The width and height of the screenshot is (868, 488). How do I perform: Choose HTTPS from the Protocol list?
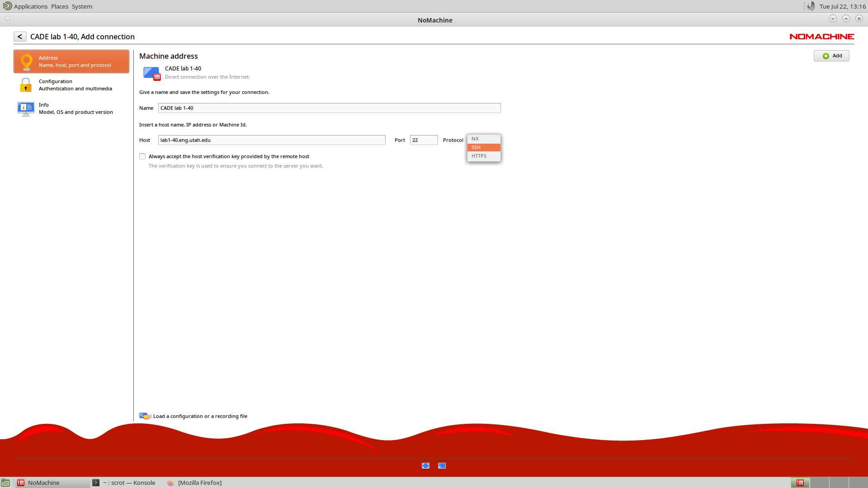pyautogui.click(x=484, y=156)
